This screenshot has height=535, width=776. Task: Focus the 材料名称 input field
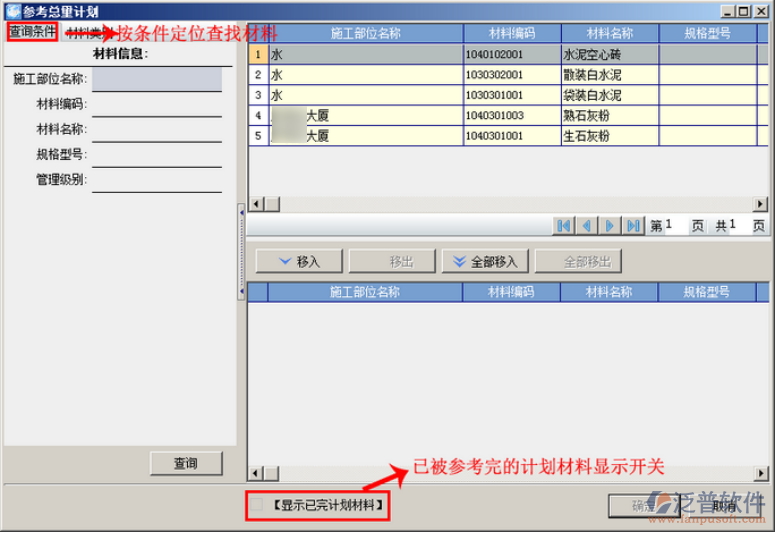157,130
